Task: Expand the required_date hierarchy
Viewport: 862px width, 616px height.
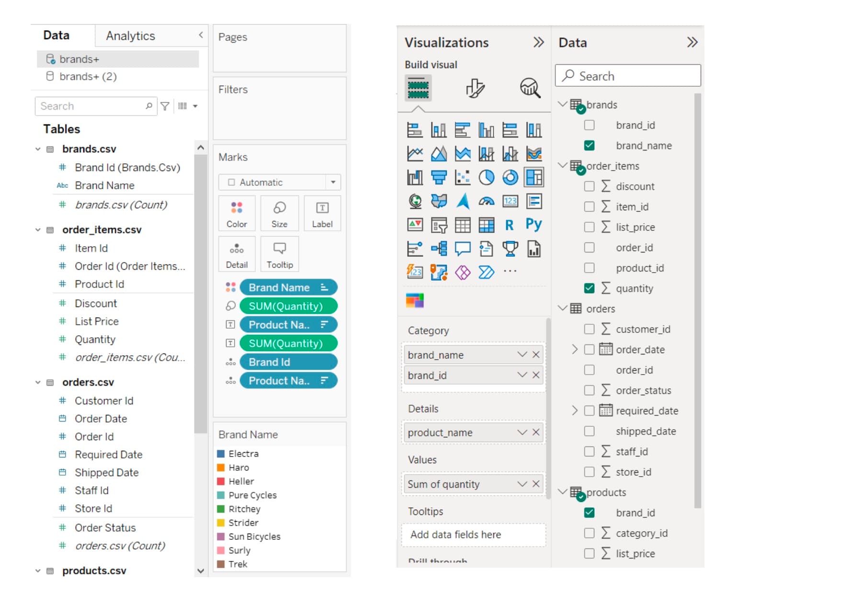Action: point(575,411)
